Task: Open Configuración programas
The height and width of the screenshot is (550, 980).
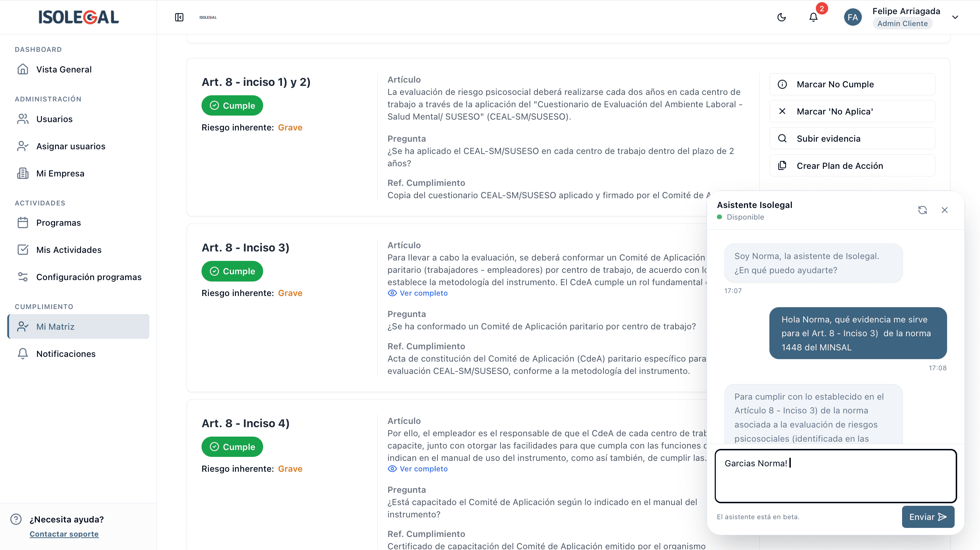Action: click(x=78, y=277)
